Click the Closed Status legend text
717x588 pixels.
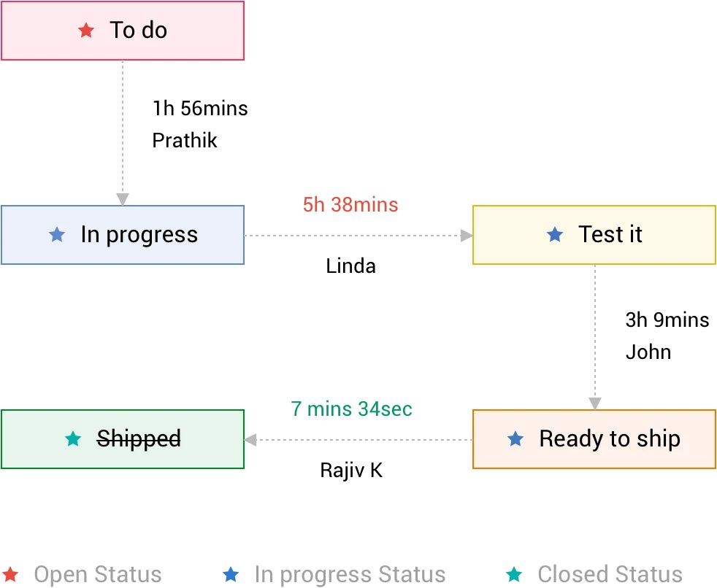tap(610, 575)
